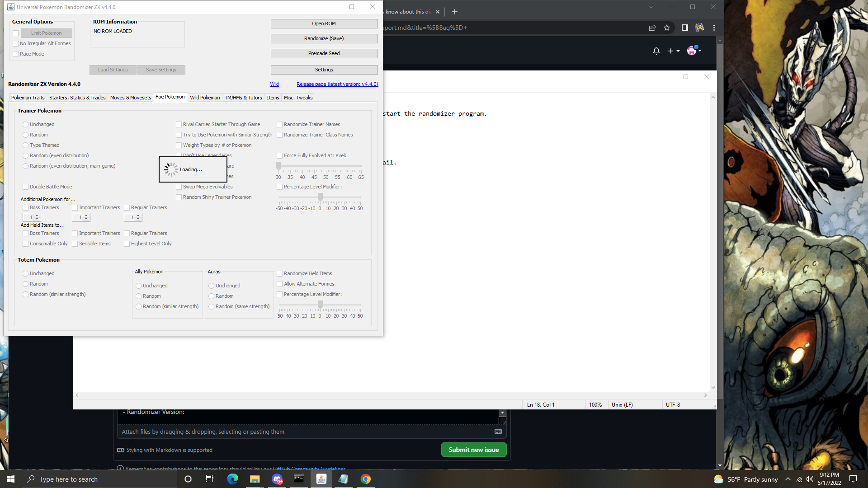Enable Race Mode checkbox
The image size is (868, 488).
(16, 54)
